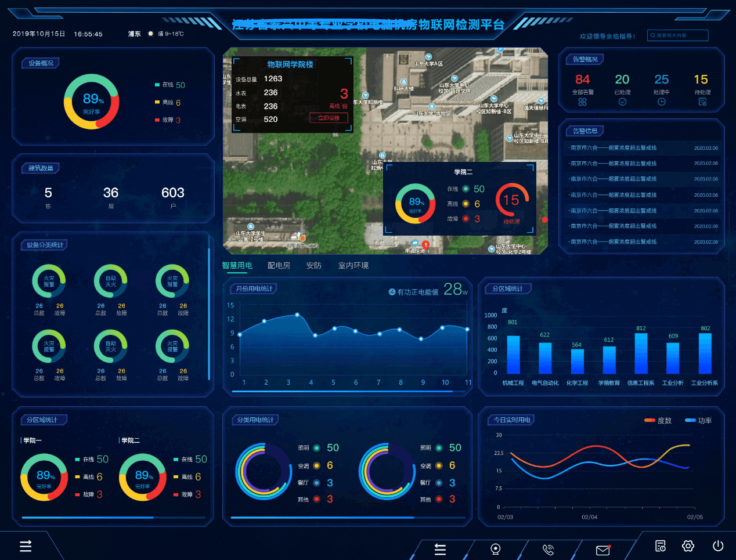Click the webcam monitoring icon in bottom bar
This screenshot has width=736, height=560.
tap(495, 549)
